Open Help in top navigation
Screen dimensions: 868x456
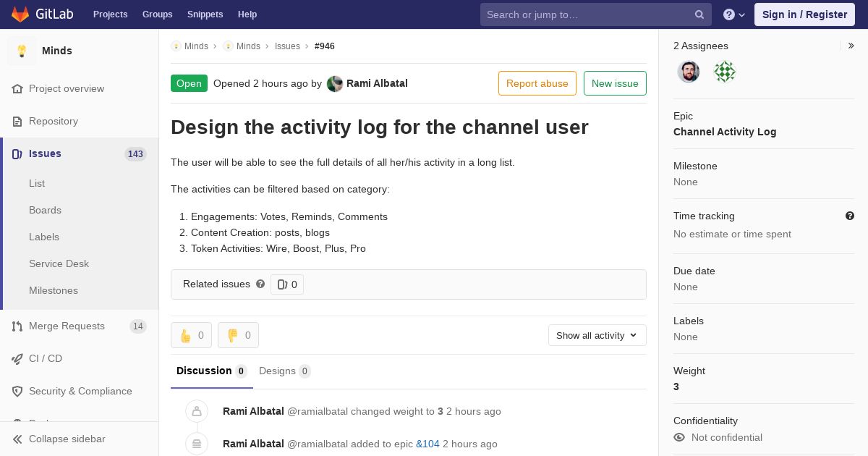(x=247, y=14)
